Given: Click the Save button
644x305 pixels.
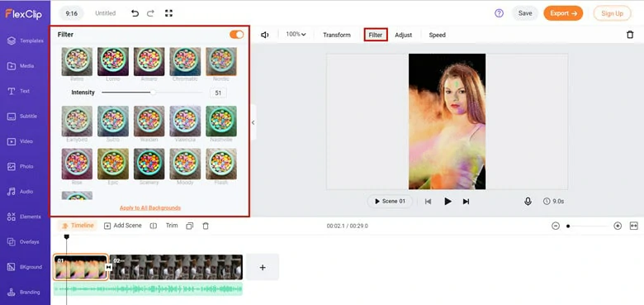Looking at the screenshot, I should click(525, 13).
